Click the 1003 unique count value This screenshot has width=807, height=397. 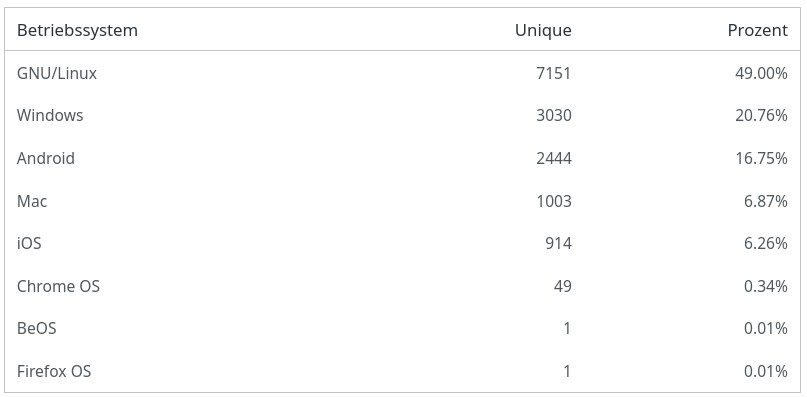[554, 201]
